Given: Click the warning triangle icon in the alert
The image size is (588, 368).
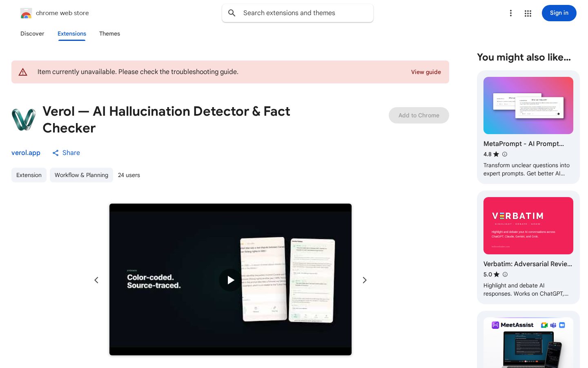Looking at the screenshot, I should (x=23, y=72).
